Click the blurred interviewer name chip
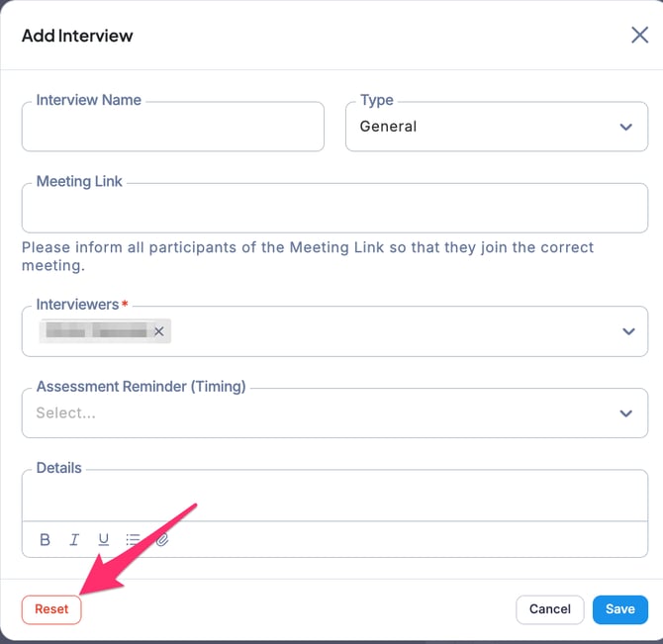Viewport: 663px width, 644px height. tap(95, 331)
